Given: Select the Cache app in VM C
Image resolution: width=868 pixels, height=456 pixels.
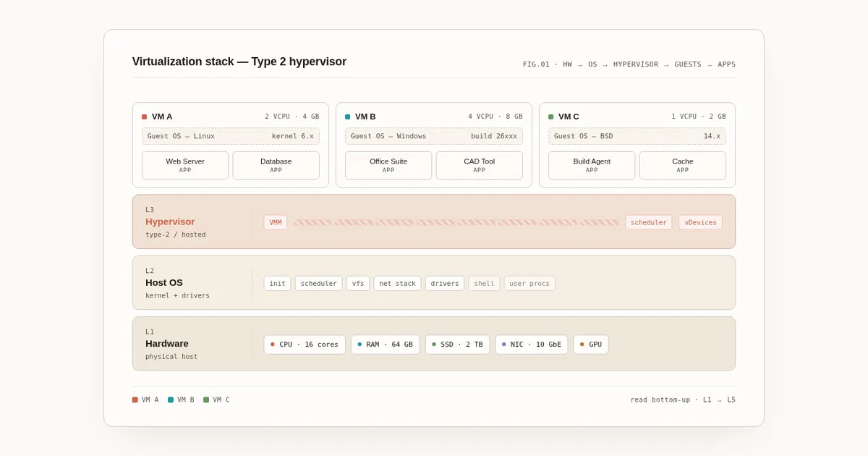Looking at the screenshot, I should (x=682, y=165).
